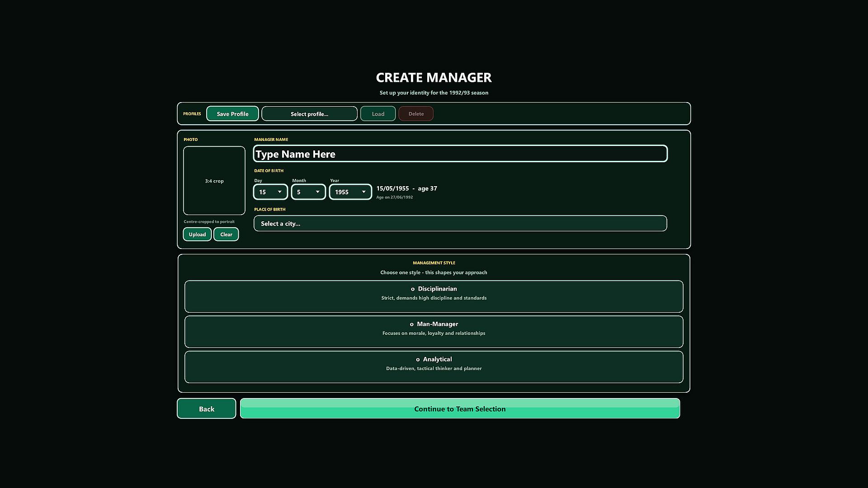
Task: Upload a manager photo
Action: [x=197, y=234]
